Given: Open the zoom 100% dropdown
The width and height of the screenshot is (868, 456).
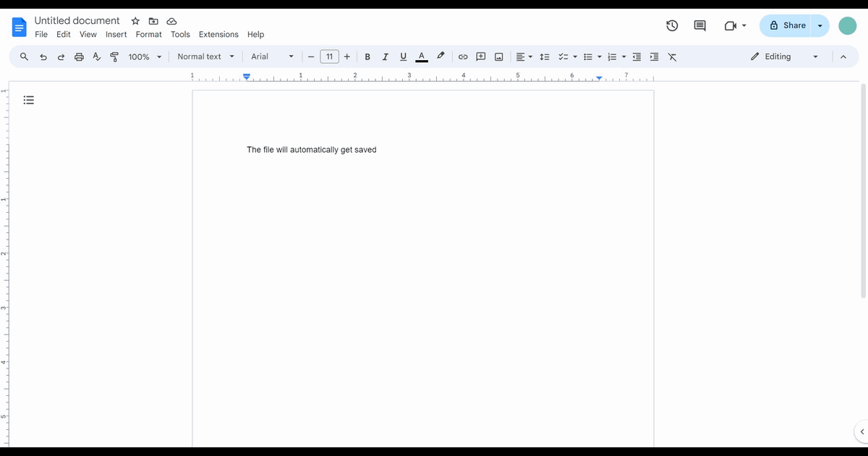Looking at the screenshot, I should (x=145, y=56).
